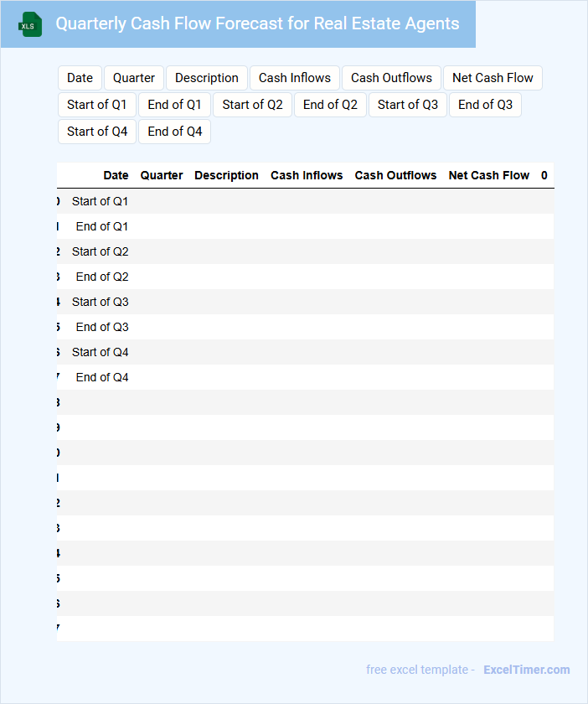Click the Cash Inflows tag button
This screenshot has height=704, width=588.
tap(295, 78)
